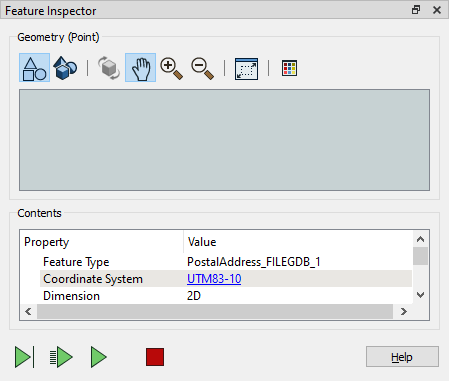Click the Contents horizontal scrollbar thumb
449x381 pixels.
pos(215,312)
